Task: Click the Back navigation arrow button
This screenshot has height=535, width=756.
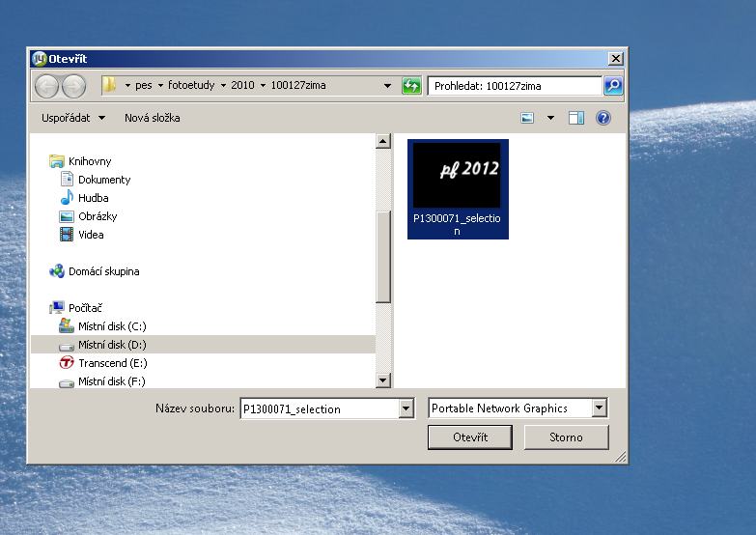Action: click(x=47, y=86)
